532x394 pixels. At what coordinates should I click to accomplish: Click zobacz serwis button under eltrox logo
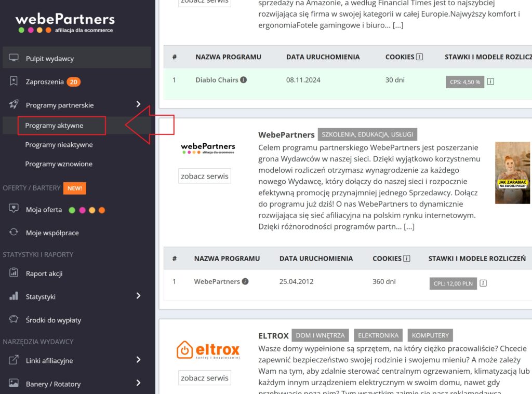205,378
